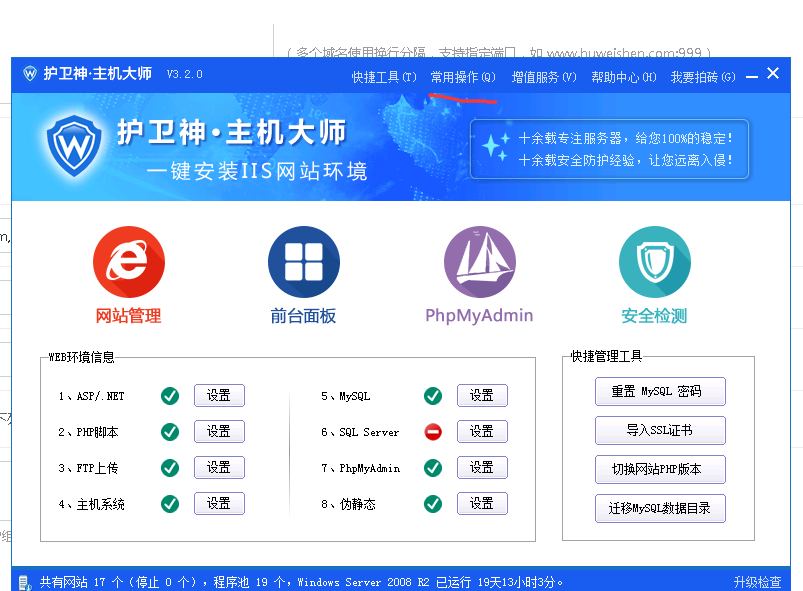Viewport: 803px width, 591px height.
Task: Click the 4、主机系统 row label
Action: coord(91,504)
